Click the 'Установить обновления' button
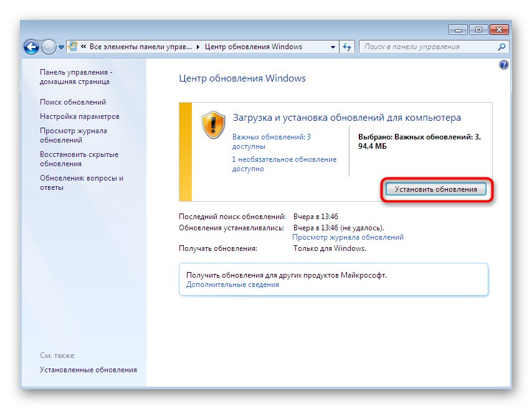The width and height of the screenshot is (532, 409). [x=436, y=189]
